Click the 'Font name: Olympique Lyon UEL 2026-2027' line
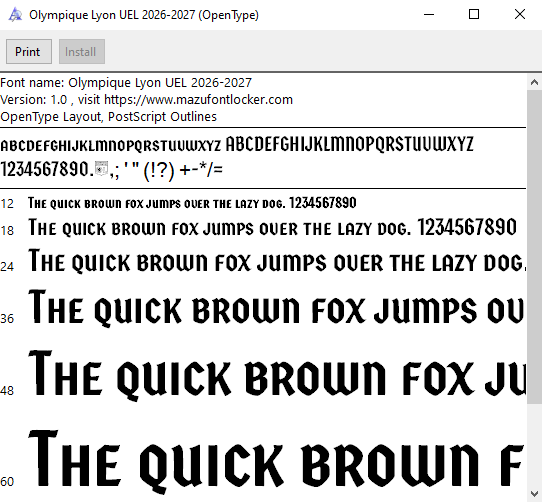The height and width of the screenshot is (502, 542). 126,83
